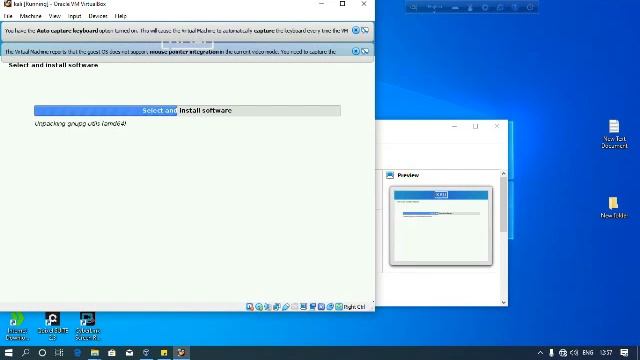Click the scroll up arrow in Manager window
Screen dimensions: 640x360
tap(503, 174)
